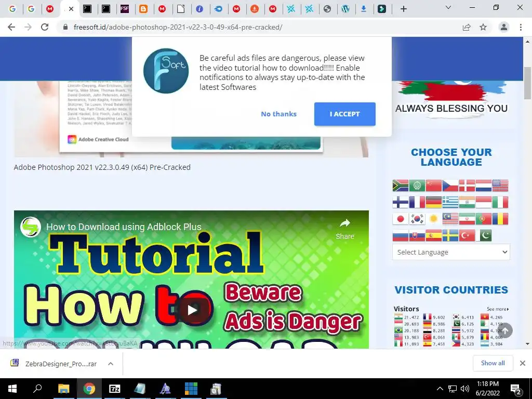This screenshot has height=399, width=532.
Task: Play the tutorial video
Action: tap(192, 310)
